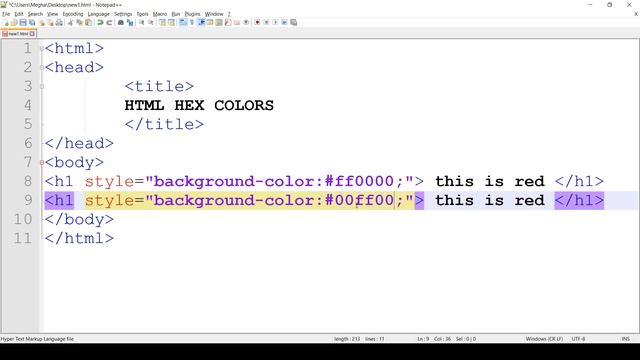Collapse the html fold marker on line 1

click(x=42, y=49)
